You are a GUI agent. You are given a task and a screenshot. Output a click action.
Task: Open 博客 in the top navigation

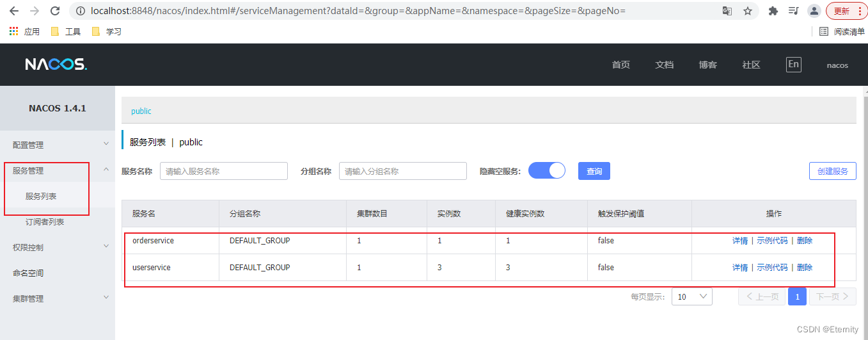(707, 65)
